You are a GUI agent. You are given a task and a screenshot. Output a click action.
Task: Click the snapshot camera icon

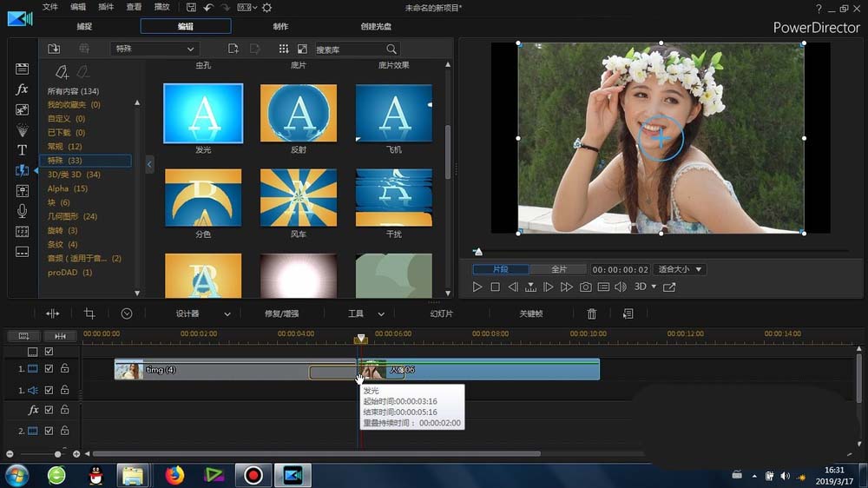coord(586,287)
